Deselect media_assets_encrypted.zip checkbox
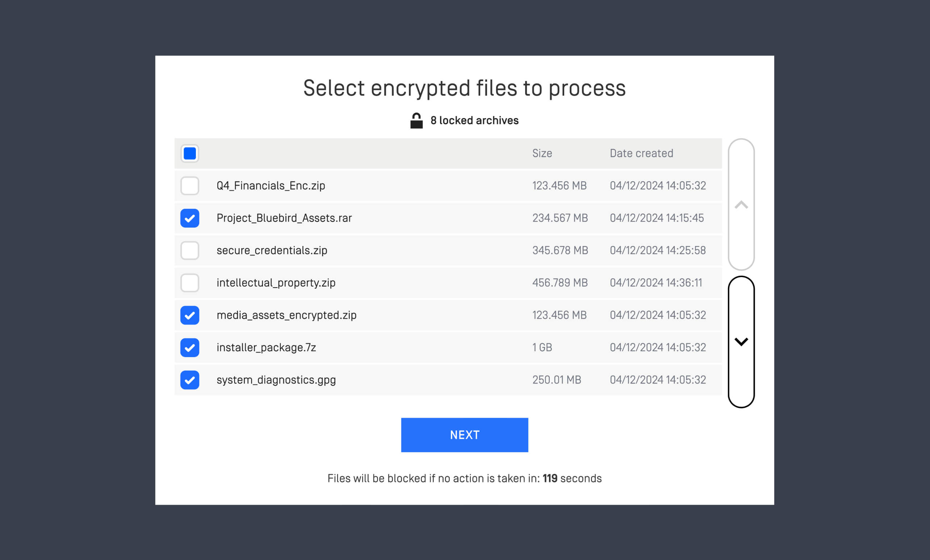The height and width of the screenshot is (560, 930). tap(189, 315)
